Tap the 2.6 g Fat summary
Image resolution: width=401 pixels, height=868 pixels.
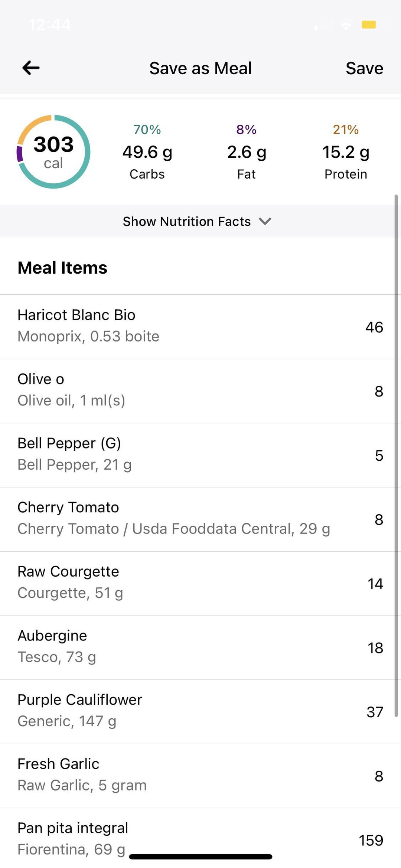247,152
